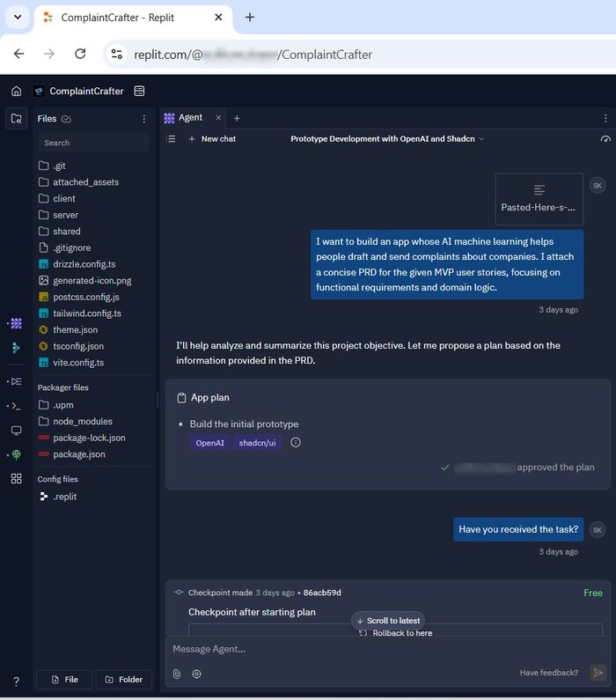Open the Shell terminal icon in sidebar
The height and width of the screenshot is (700, 616).
pyautogui.click(x=16, y=406)
